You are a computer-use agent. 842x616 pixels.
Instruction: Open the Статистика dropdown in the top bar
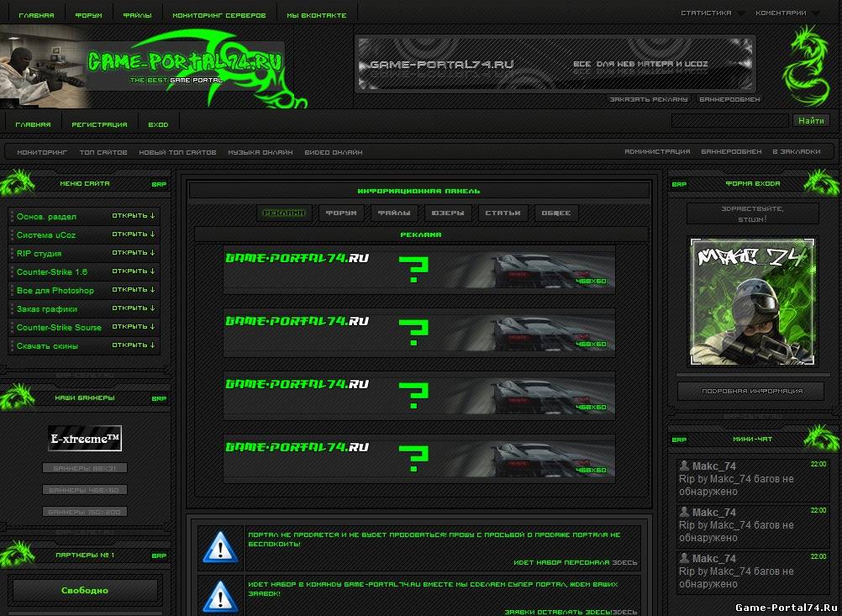[x=712, y=13]
